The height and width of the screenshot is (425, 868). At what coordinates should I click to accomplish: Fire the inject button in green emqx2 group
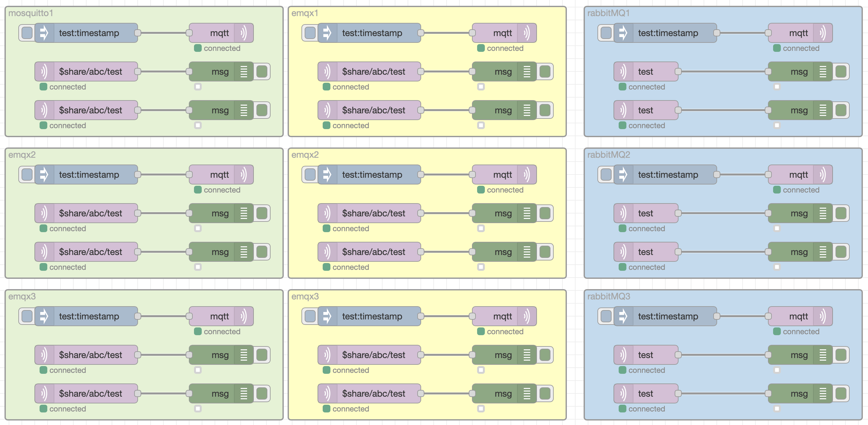pos(27,175)
